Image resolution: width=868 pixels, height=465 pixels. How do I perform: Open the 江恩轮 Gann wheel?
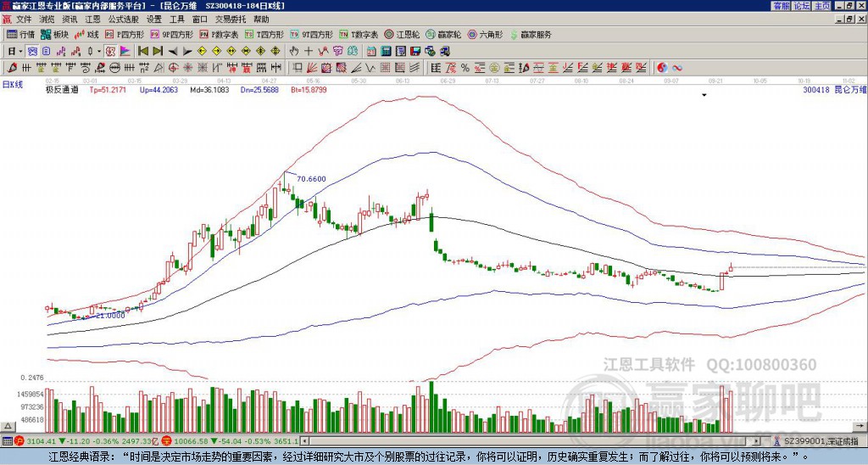402,34
